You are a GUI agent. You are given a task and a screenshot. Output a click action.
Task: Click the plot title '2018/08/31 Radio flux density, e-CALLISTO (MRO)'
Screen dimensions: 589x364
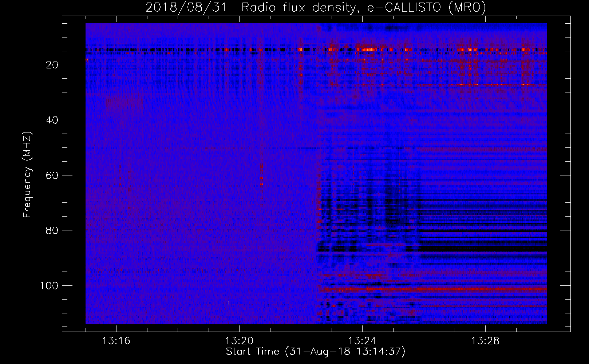[x=316, y=7]
